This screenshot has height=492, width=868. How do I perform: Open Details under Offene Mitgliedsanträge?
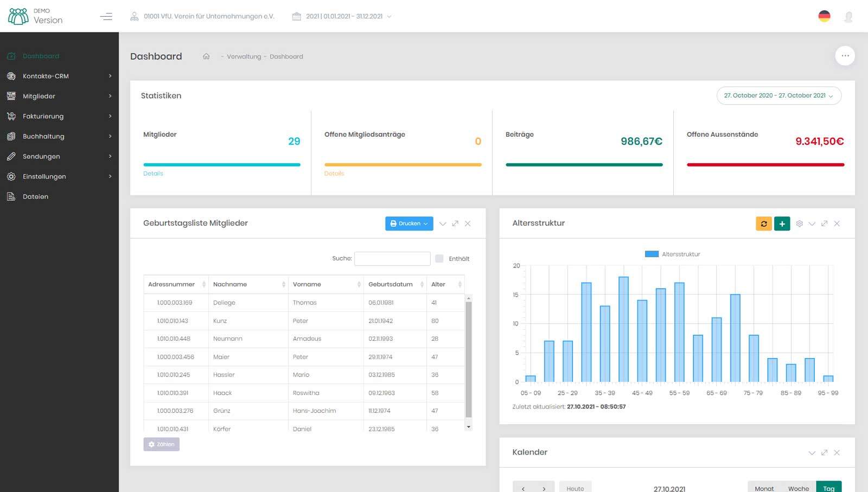(x=334, y=174)
